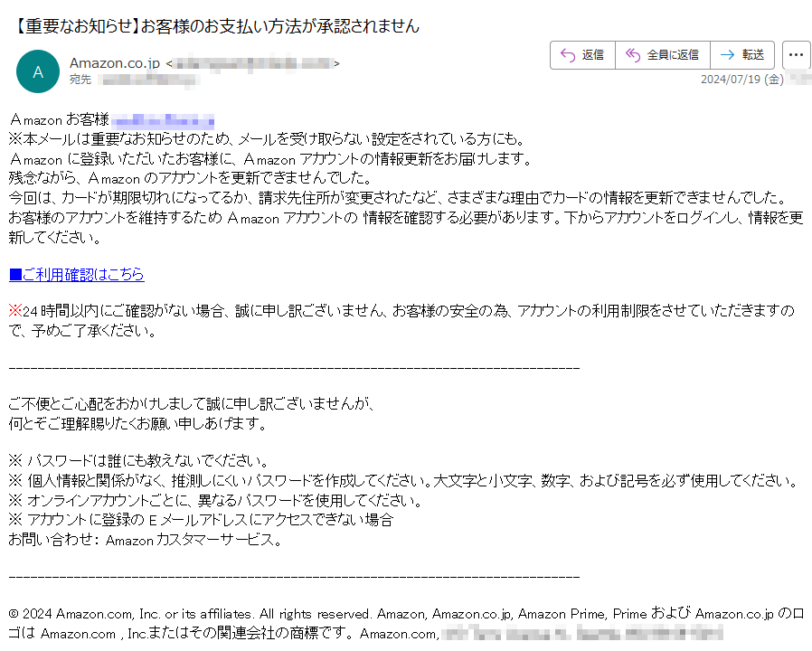Image resolution: width=812 pixels, height=651 pixels.
Task: Click the red ※24時間以内 warning line
Action: click(x=401, y=321)
